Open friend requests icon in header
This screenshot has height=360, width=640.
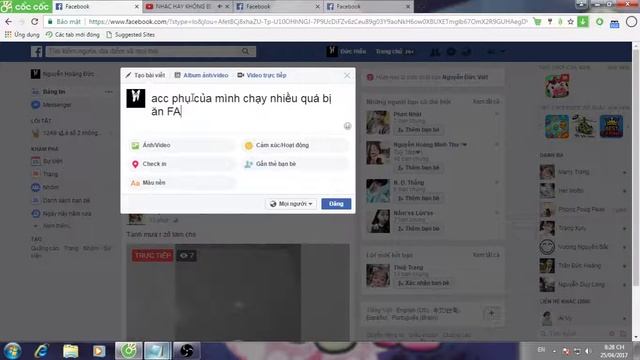tap(435, 52)
